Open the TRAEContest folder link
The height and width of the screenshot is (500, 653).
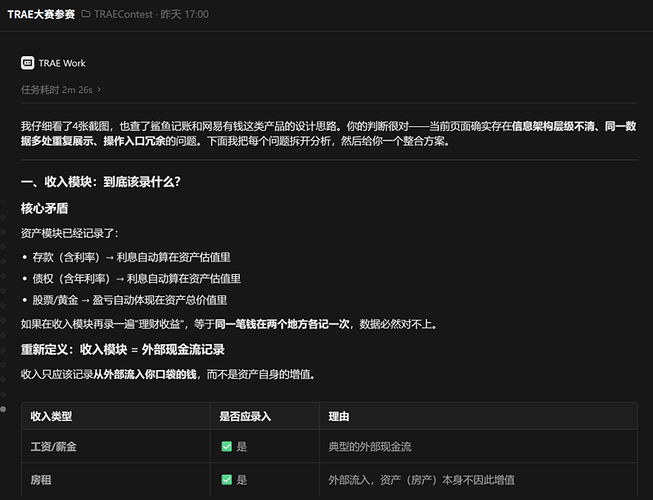coord(123,14)
